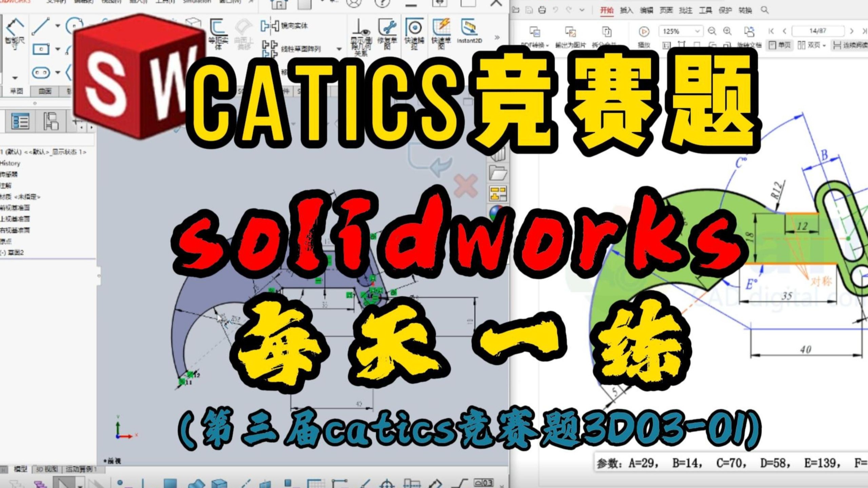Click the PDF reader search magnifier icon
The height and width of the screenshot is (488, 868).
click(765, 10)
